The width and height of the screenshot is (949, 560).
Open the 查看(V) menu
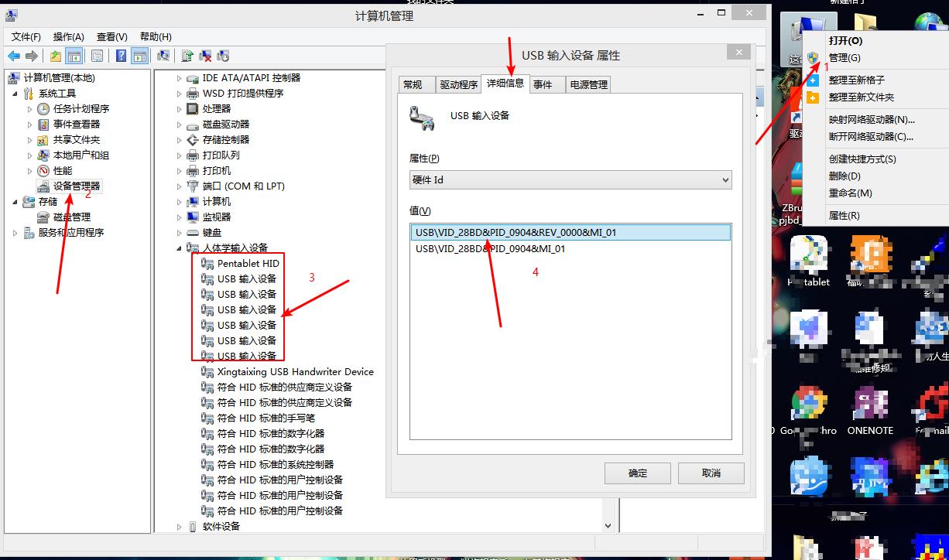coord(111,36)
